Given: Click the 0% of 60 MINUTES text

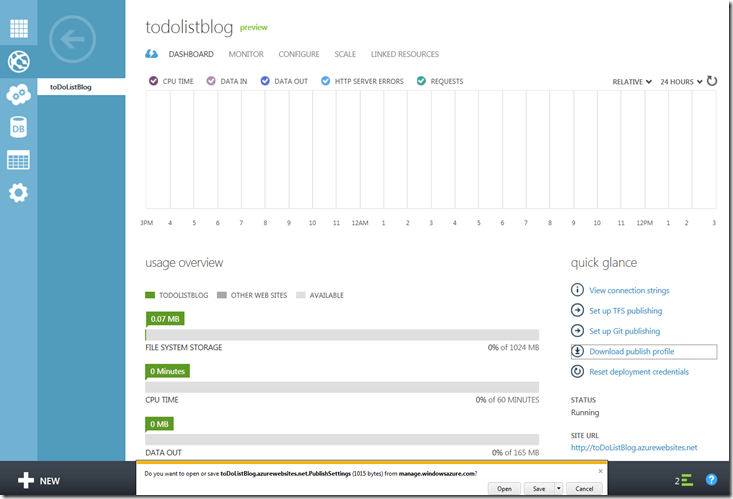Looking at the screenshot, I should pyautogui.click(x=507, y=400).
